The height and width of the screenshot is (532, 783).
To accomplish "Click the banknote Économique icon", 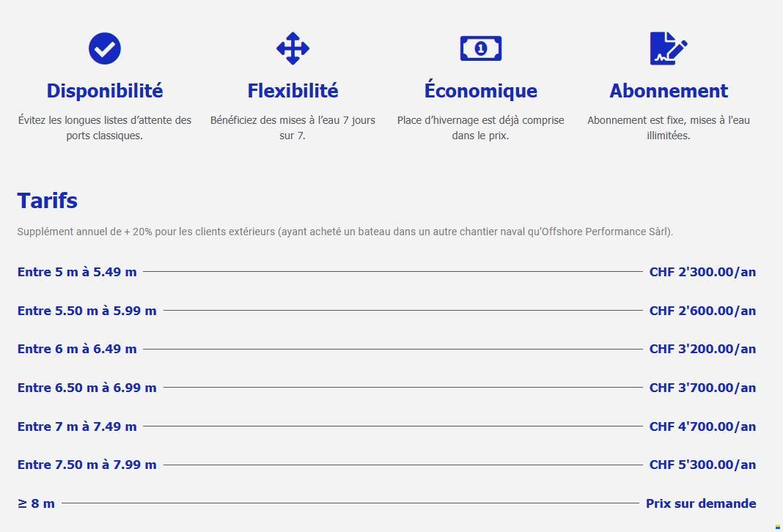I will 480,48.
